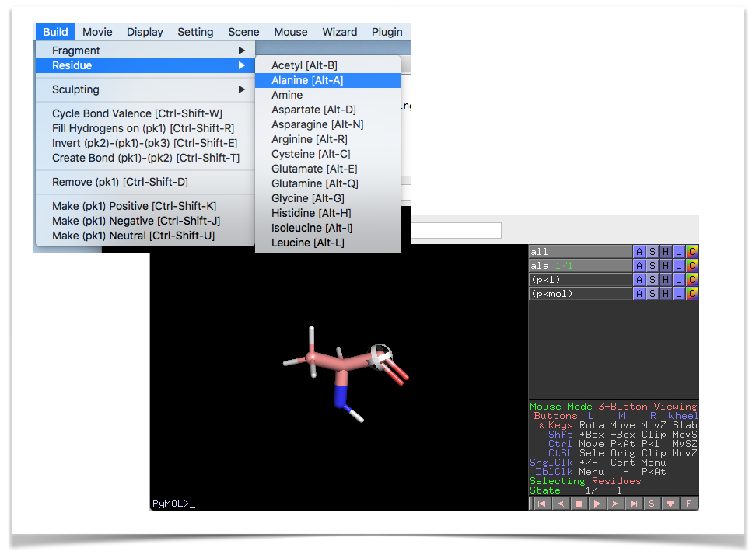Screen dimensions: 756x555
Task: Toggle the (pk1) selection
Action: point(580,279)
